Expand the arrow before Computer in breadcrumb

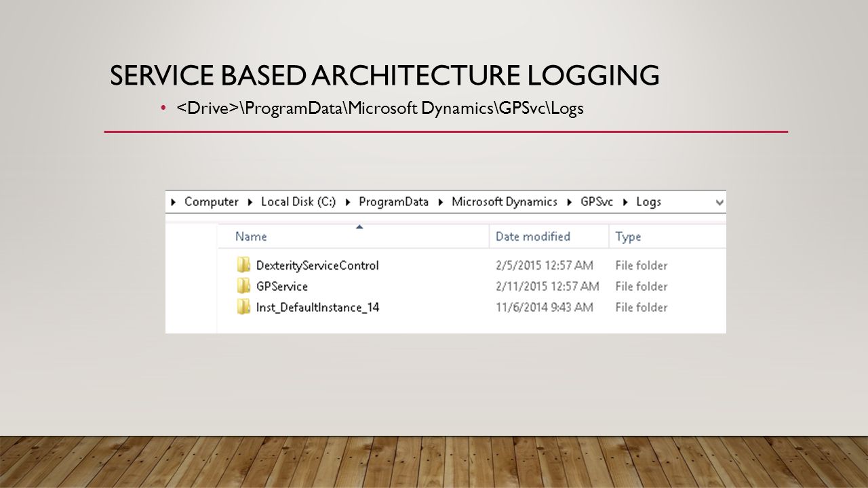click(x=174, y=202)
